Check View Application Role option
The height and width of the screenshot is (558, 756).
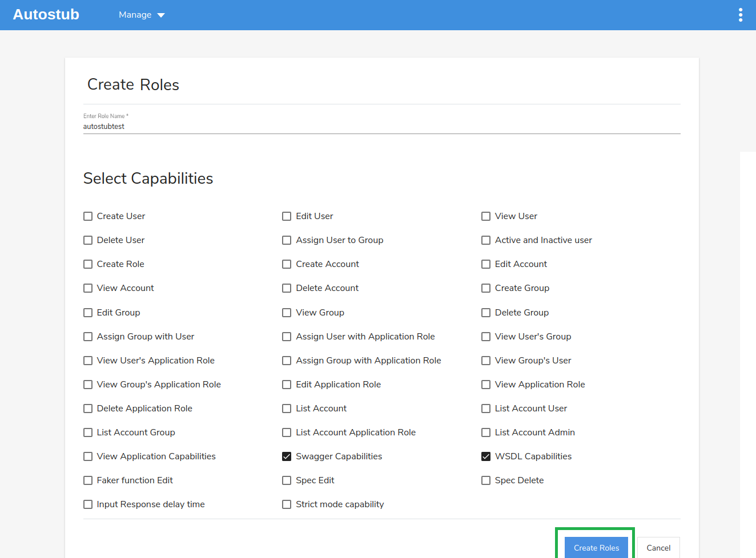click(486, 385)
